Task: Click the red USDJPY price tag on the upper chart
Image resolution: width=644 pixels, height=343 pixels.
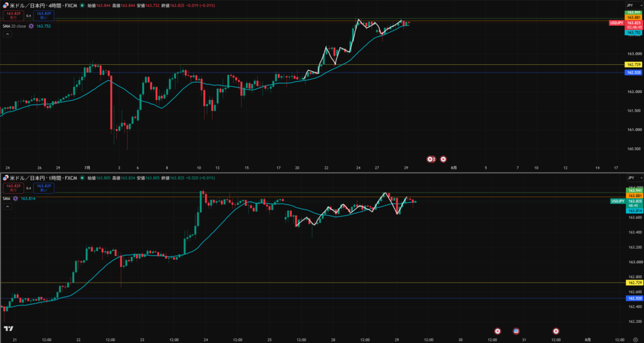Action: coord(616,23)
